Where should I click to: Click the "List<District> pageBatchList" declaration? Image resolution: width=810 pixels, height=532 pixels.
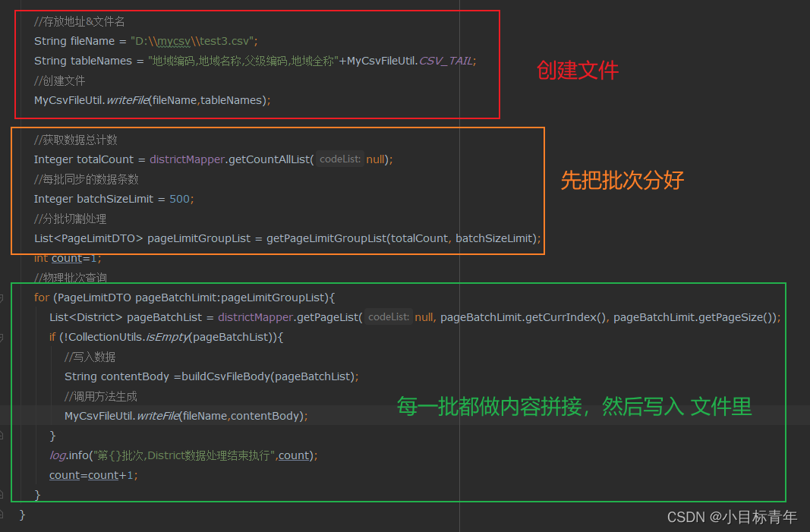125,317
